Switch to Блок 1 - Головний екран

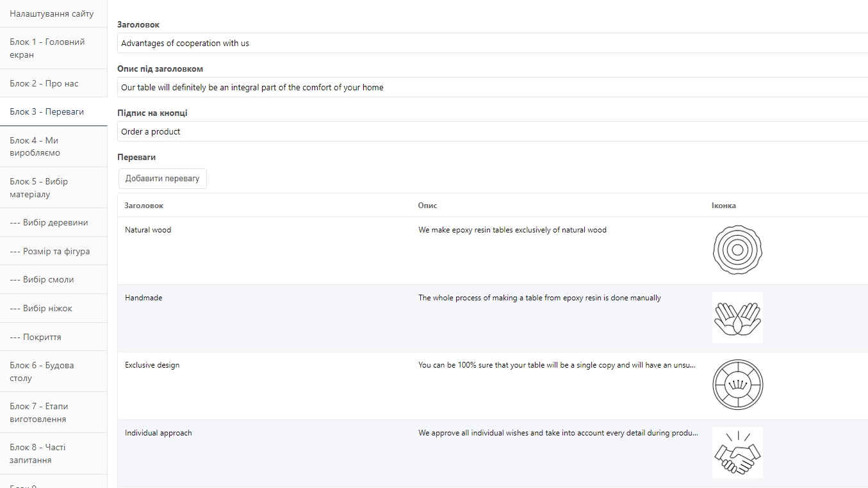click(53, 48)
